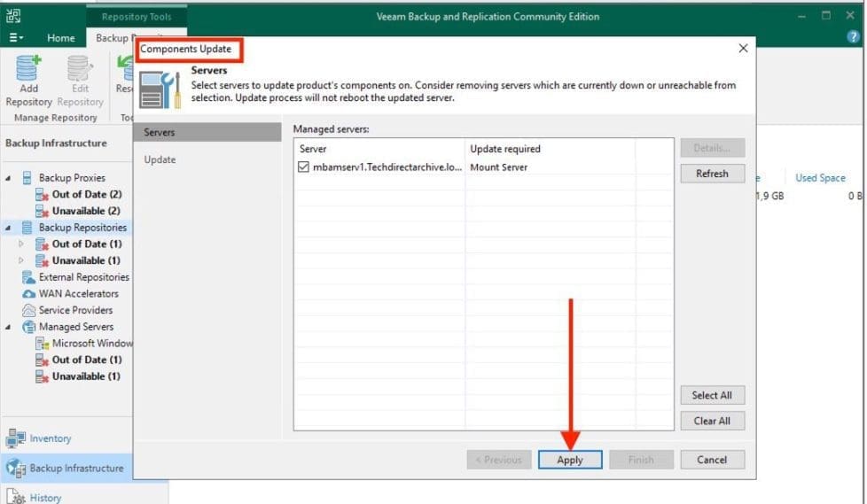Image resolution: width=867 pixels, height=504 pixels.
Task: Collapse the Backup Proxies tree node
Action: click(8, 178)
